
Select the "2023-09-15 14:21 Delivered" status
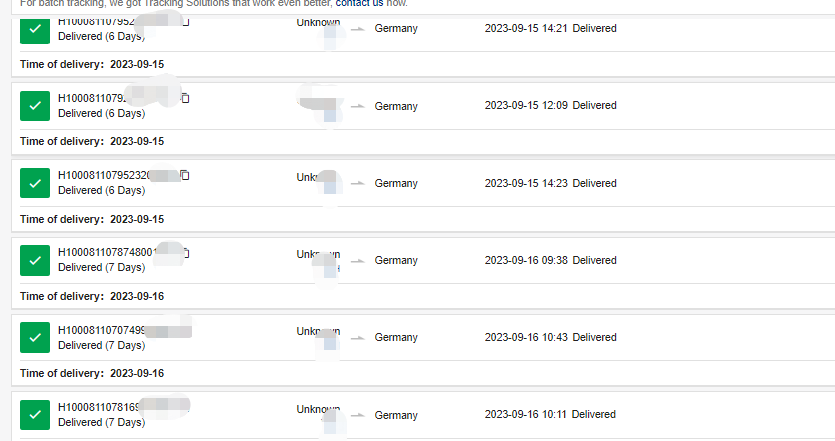coord(550,28)
